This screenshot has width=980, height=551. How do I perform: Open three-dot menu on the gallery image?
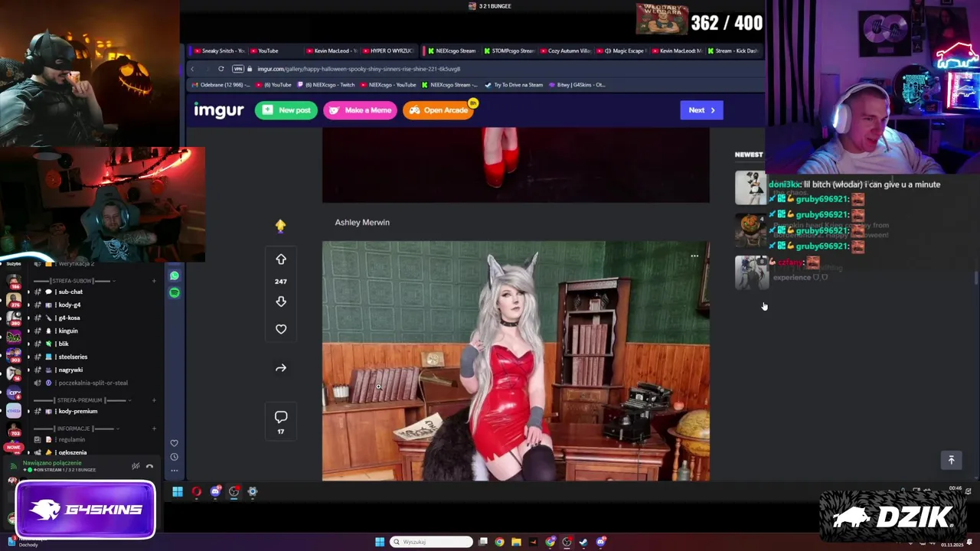694,256
